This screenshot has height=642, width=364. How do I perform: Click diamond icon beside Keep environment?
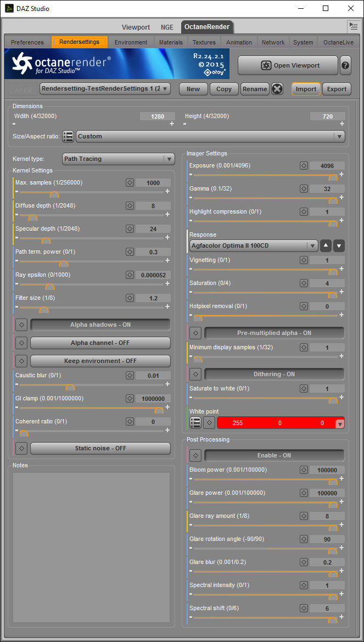pyautogui.click(x=22, y=361)
